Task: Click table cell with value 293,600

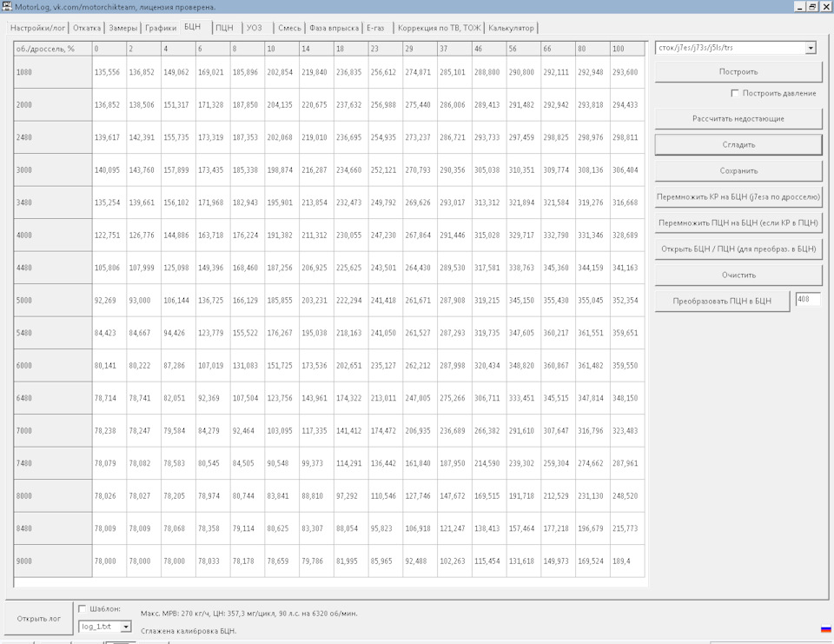Action: [x=627, y=72]
